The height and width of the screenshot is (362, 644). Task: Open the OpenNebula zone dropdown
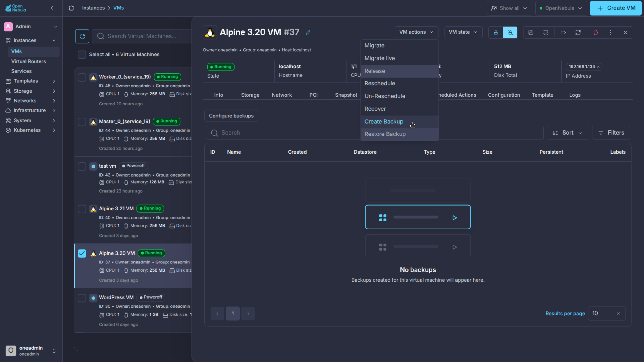pyautogui.click(x=561, y=8)
